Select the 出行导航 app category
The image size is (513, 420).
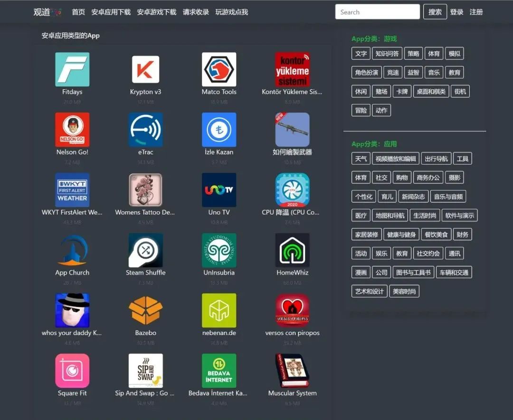coord(437,159)
